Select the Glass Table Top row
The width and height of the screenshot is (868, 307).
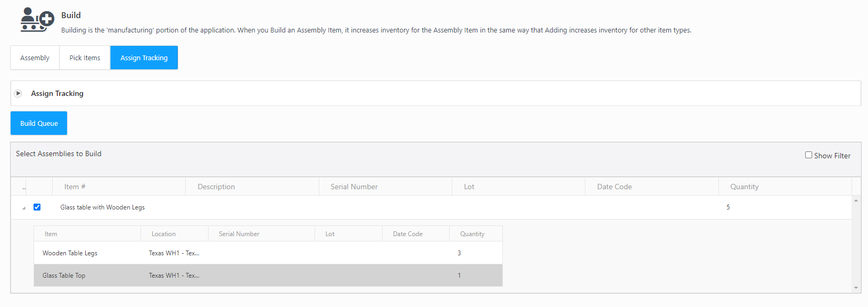coord(64,276)
